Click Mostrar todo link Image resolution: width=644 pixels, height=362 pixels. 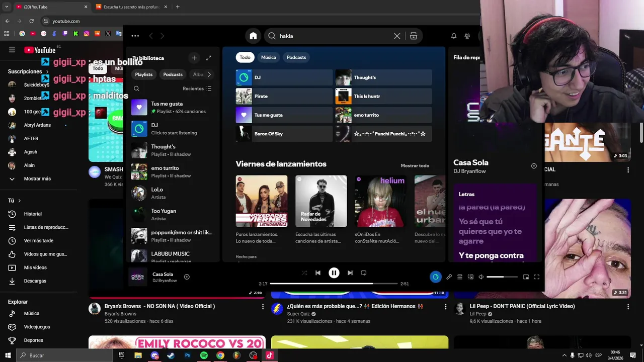click(x=415, y=165)
